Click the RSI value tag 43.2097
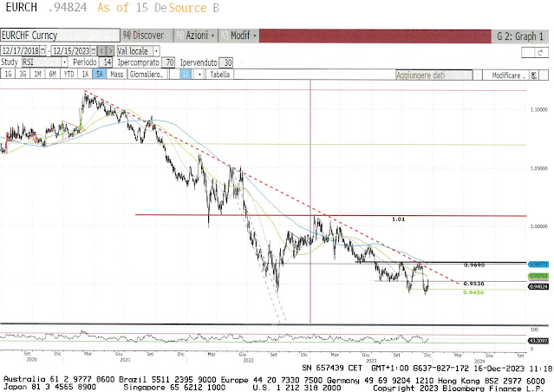The height and width of the screenshot is (392, 554). pyautogui.click(x=538, y=341)
